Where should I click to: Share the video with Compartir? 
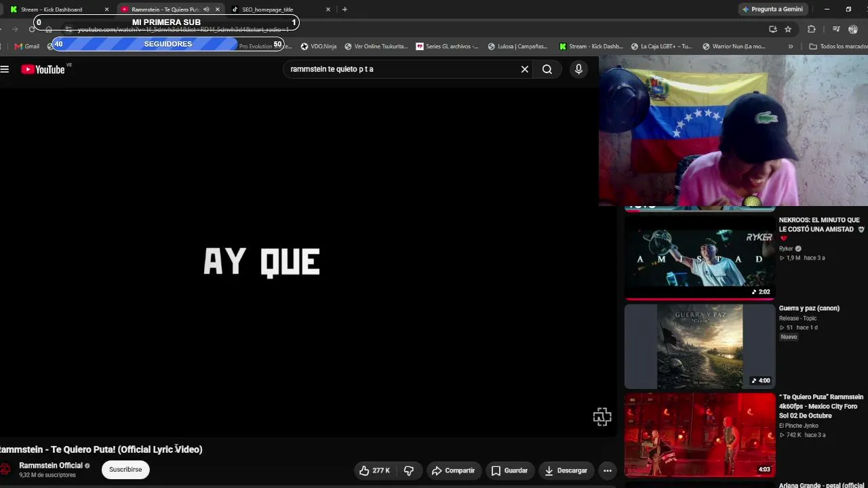click(x=454, y=470)
